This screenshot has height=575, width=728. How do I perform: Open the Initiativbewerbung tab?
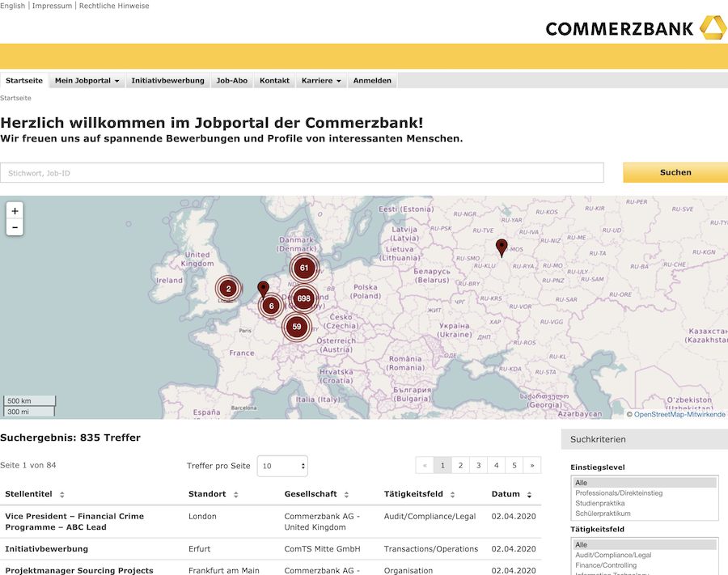point(167,81)
